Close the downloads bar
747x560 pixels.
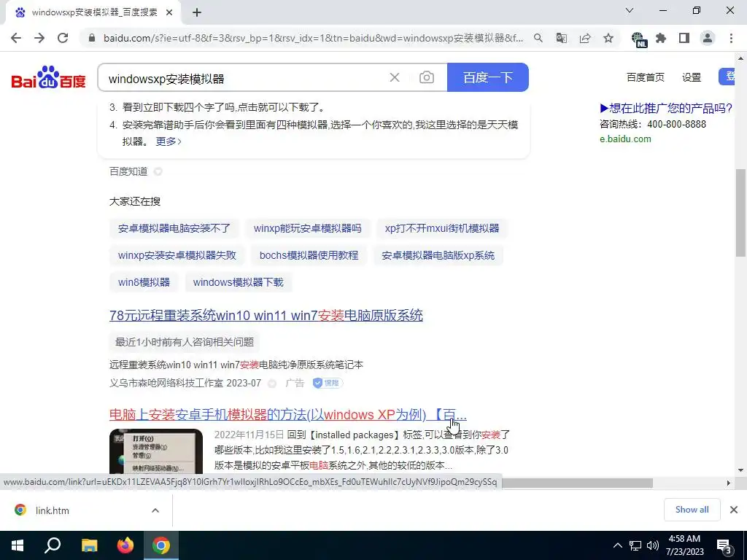click(x=734, y=510)
